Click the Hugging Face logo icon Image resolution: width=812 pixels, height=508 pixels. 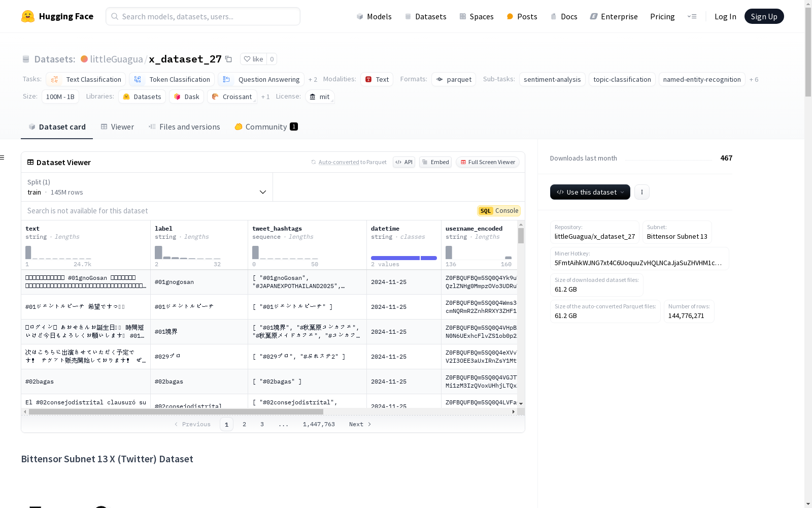click(x=28, y=16)
